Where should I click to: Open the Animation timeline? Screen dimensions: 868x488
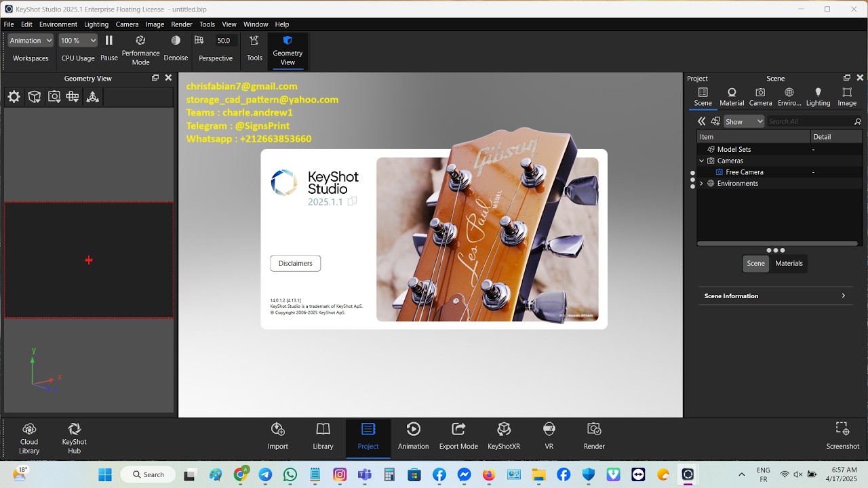(414, 436)
